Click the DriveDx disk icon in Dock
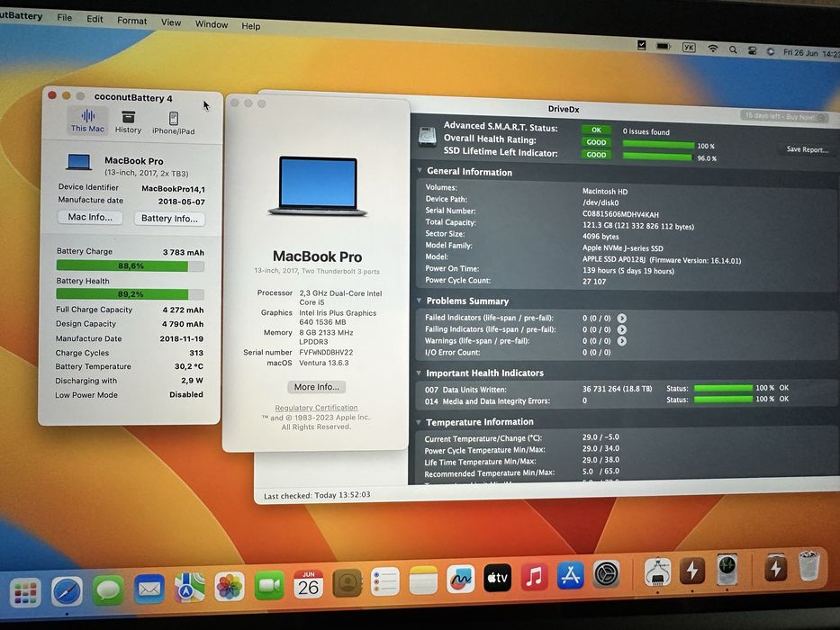Image resolution: width=840 pixels, height=630 pixels. coord(727,570)
